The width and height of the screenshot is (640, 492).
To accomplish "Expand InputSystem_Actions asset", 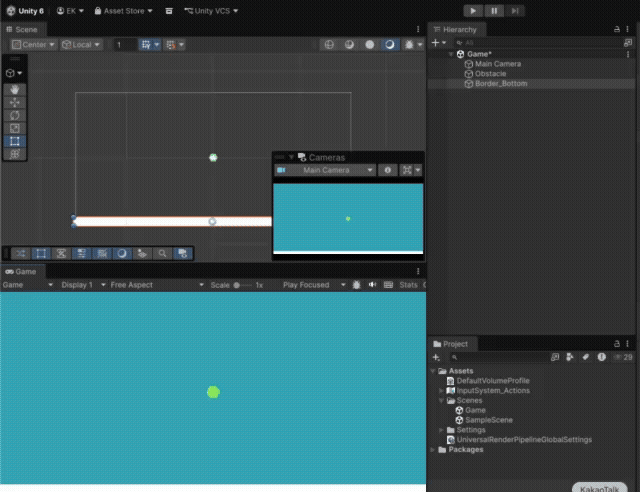I will click(x=441, y=391).
